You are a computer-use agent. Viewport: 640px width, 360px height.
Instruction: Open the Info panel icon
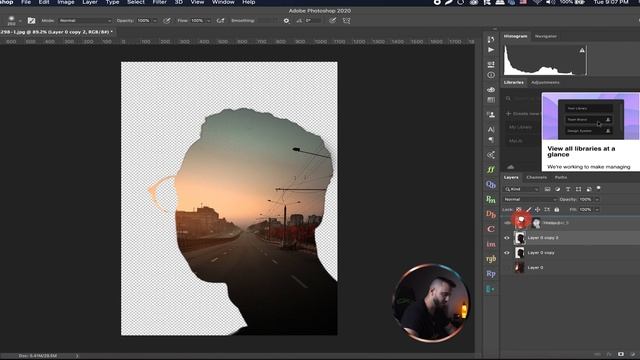(491, 75)
